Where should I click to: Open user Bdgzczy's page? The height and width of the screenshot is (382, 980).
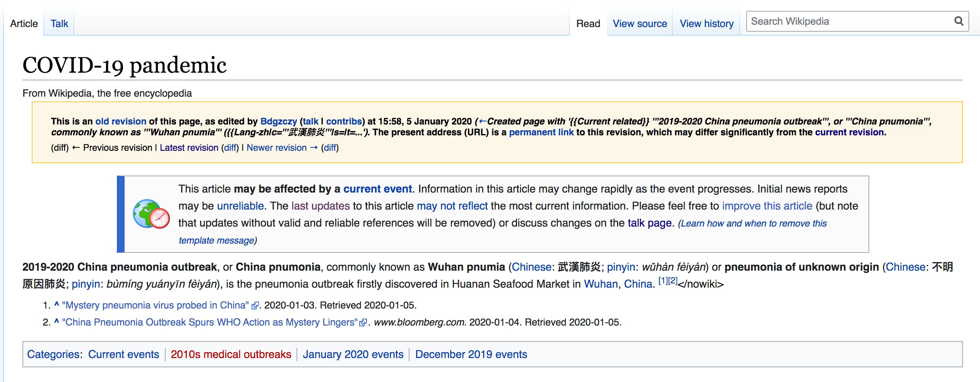click(279, 121)
